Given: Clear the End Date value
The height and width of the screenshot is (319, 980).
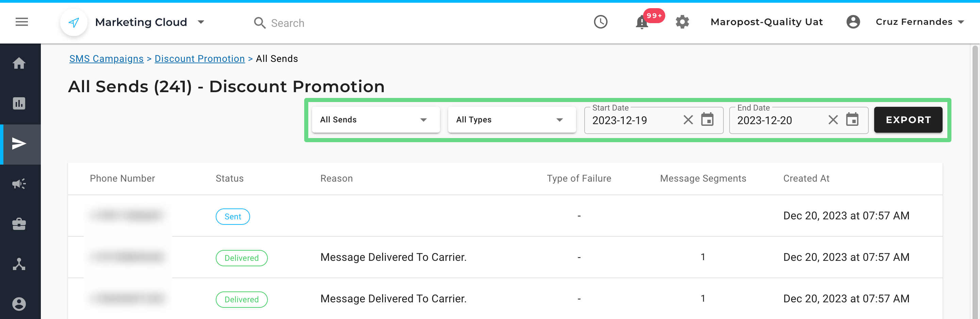Looking at the screenshot, I should pyautogui.click(x=833, y=120).
